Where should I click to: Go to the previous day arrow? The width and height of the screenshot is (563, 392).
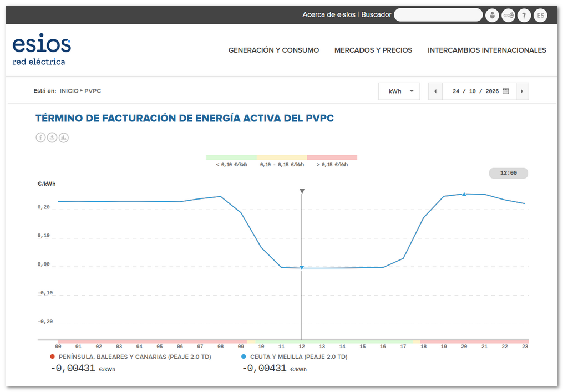[435, 91]
